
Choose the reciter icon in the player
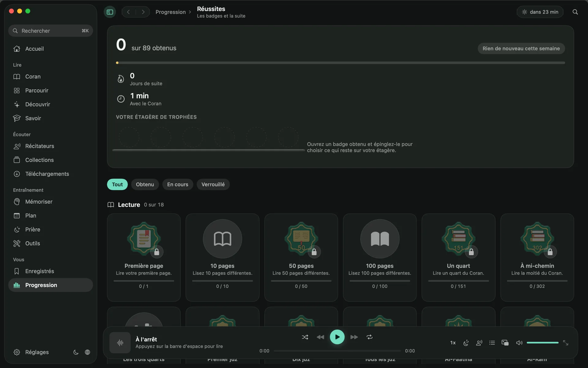(x=479, y=343)
